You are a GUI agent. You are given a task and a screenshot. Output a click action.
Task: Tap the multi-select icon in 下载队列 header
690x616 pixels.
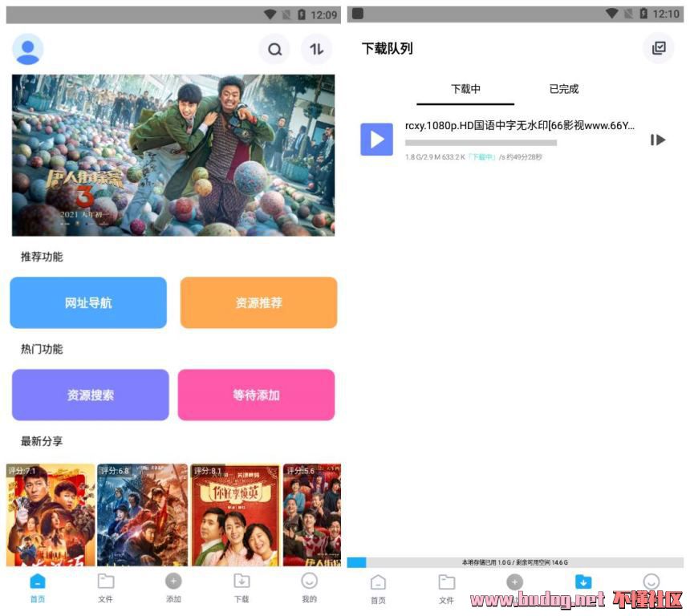coord(659,48)
